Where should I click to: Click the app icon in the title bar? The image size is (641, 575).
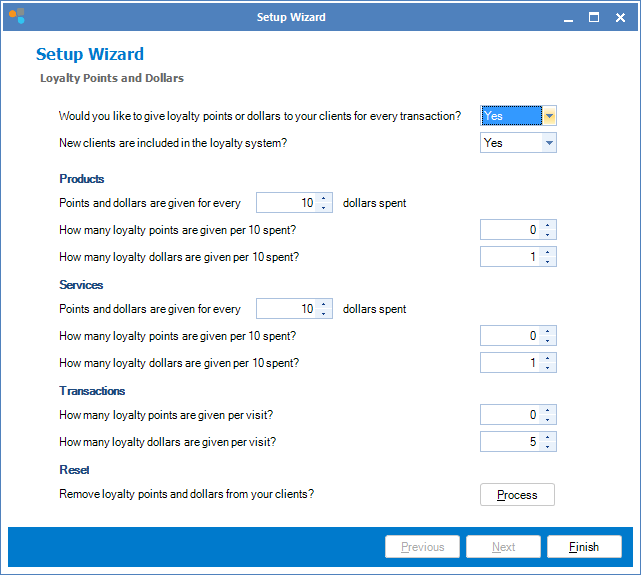pos(16,16)
